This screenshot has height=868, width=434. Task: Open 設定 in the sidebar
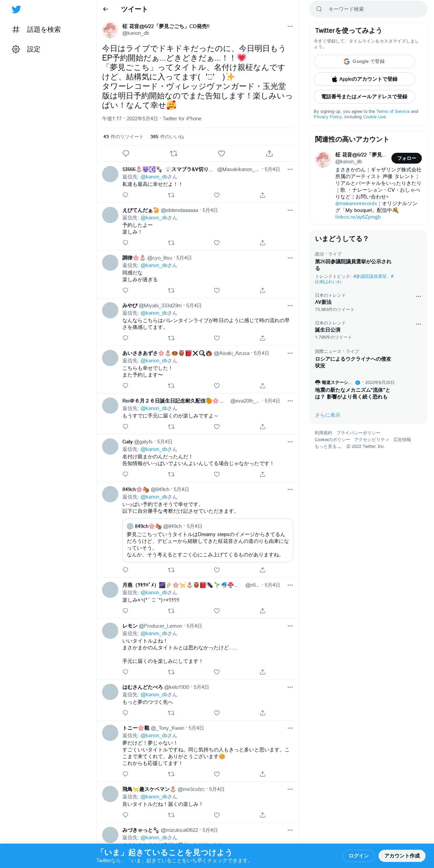click(x=26, y=49)
